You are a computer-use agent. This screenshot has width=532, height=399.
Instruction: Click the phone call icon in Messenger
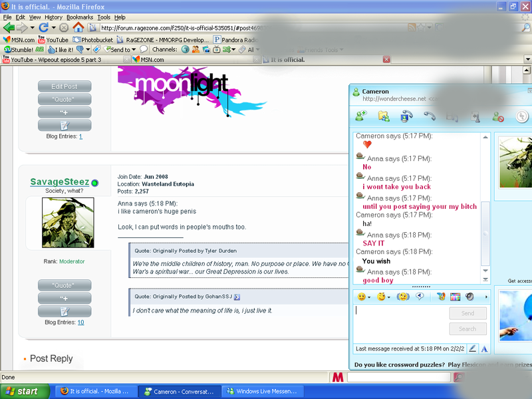click(430, 116)
